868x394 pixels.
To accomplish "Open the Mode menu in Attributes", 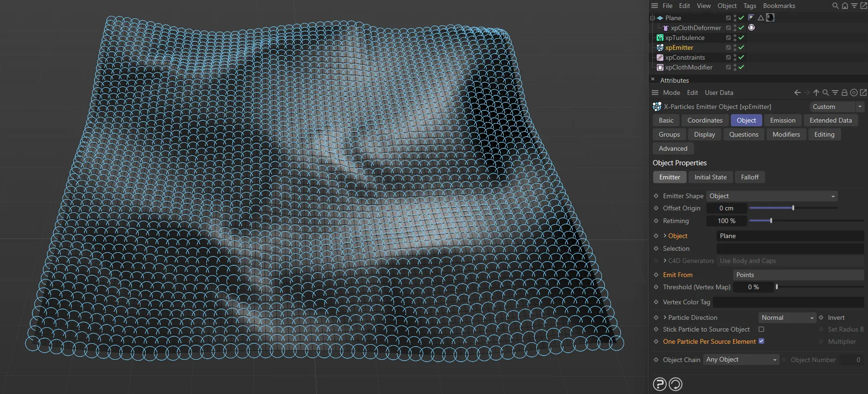I will pyautogui.click(x=672, y=93).
